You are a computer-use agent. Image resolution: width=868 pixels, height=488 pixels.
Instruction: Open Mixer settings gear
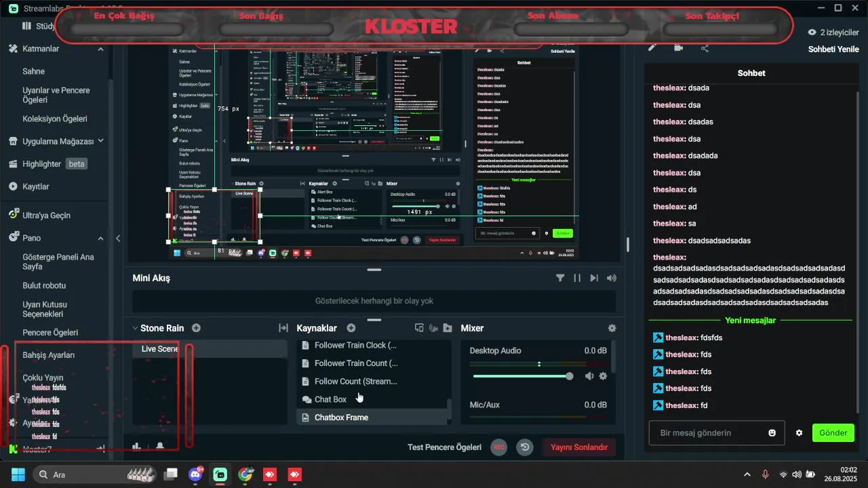[x=612, y=328]
